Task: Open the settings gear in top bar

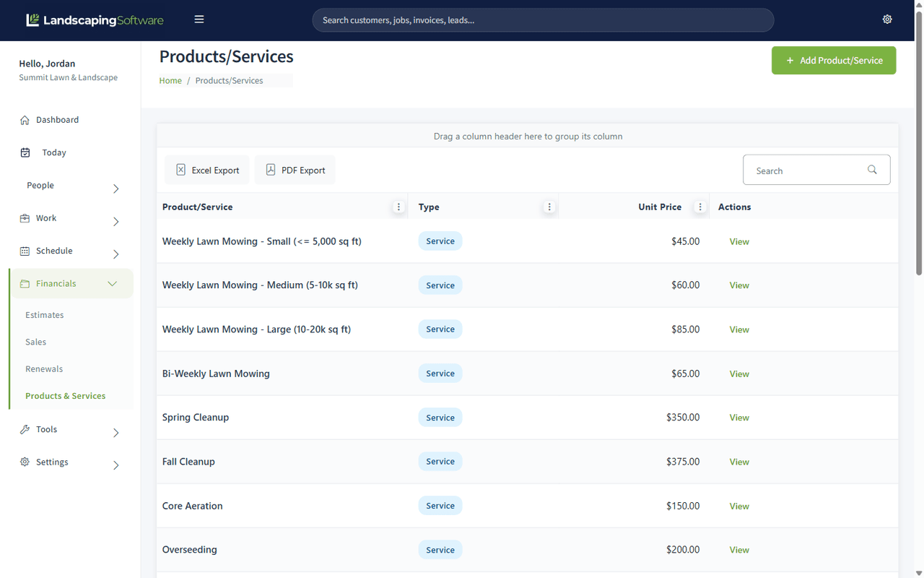Action: (x=887, y=20)
